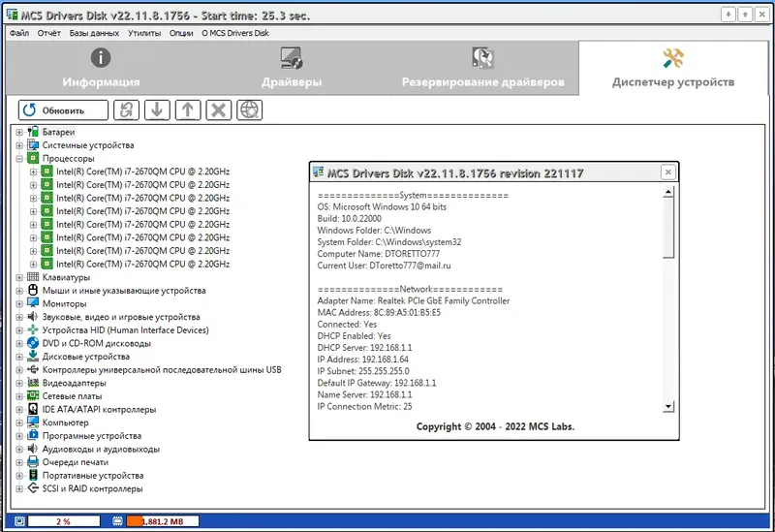The width and height of the screenshot is (775, 532).
Task: Expand the Батареи tree node
Action: 19,132
